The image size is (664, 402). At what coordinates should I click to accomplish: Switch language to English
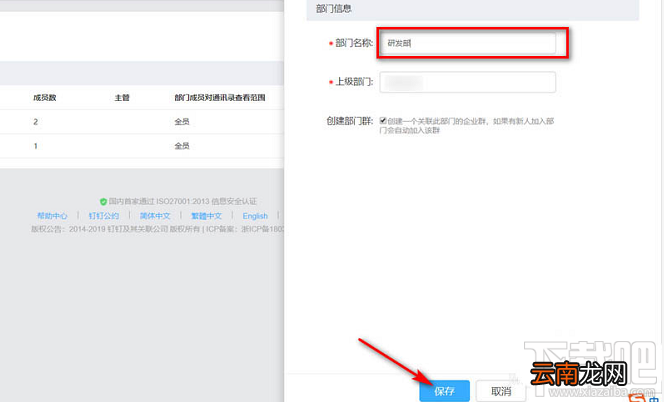pos(255,216)
